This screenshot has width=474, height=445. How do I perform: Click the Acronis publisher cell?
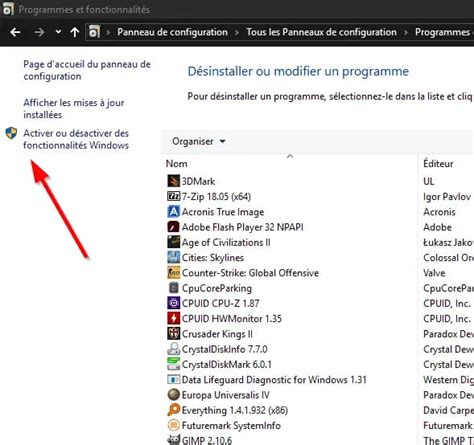pyautogui.click(x=439, y=212)
